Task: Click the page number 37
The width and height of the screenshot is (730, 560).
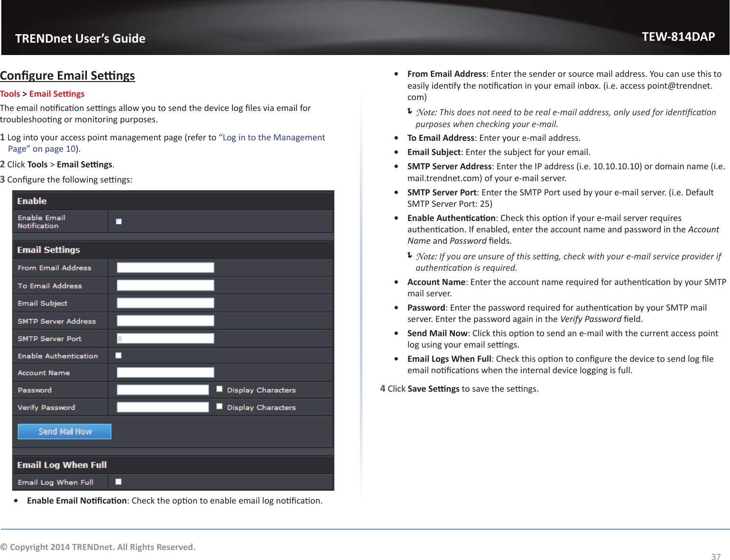Action: pyautogui.click(x=716, y=557)
